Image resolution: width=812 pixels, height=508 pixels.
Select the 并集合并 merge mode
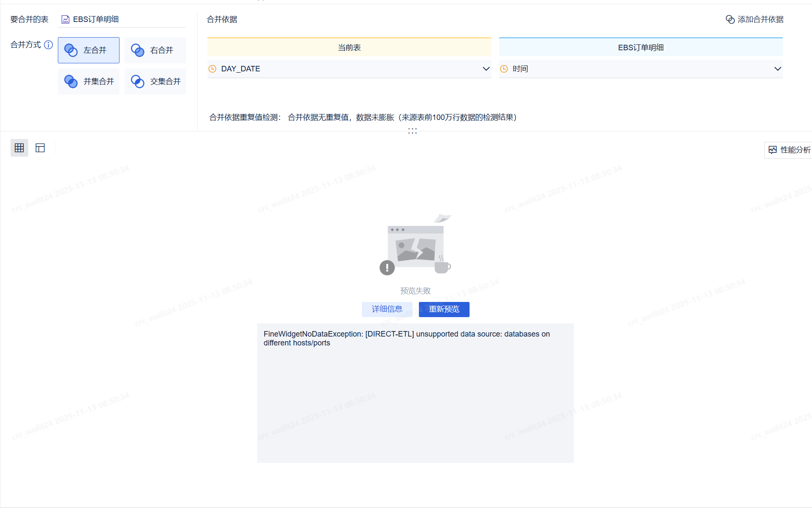(x=89, y=81)
